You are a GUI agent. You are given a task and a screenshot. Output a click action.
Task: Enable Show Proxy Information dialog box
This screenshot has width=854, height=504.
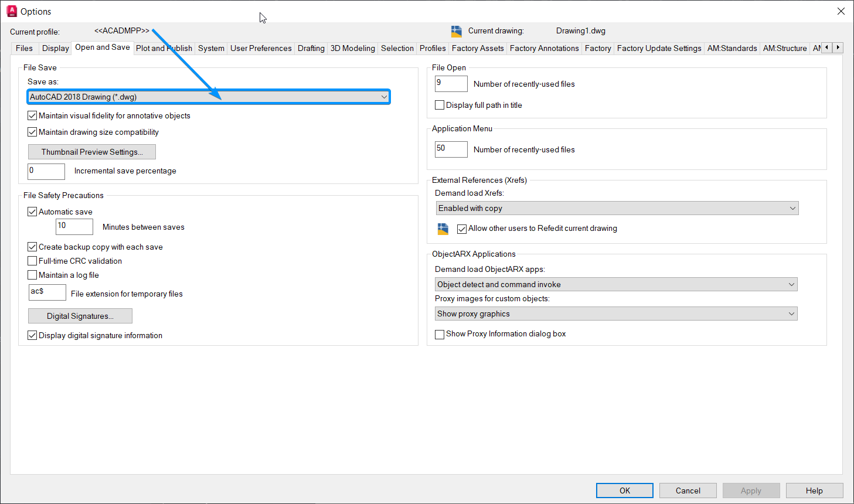[x=440, y=334]
